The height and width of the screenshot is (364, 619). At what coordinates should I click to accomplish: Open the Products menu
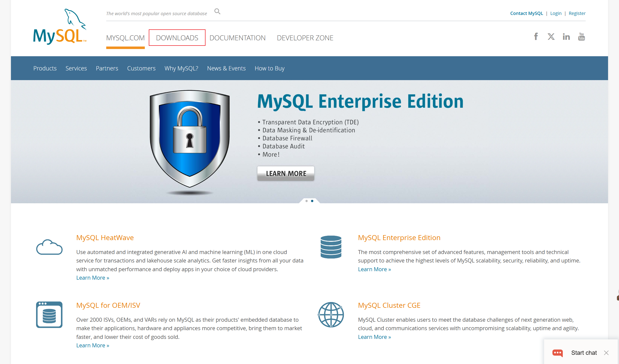tap(45, 68)
